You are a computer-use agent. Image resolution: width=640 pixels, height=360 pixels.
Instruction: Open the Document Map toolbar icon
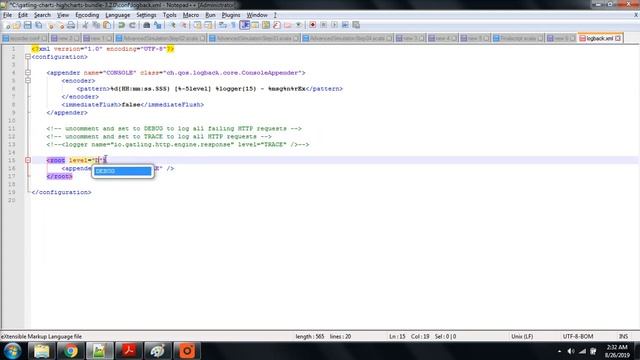pyautogui.click(x=266, y=25)
